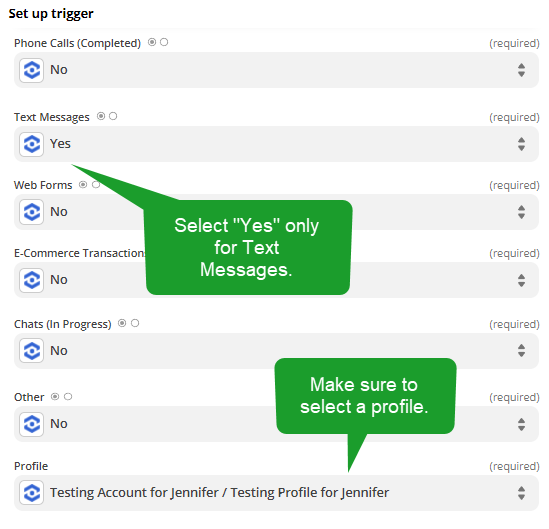Click the app icon in Text Messages field

(x=32, y=144)
